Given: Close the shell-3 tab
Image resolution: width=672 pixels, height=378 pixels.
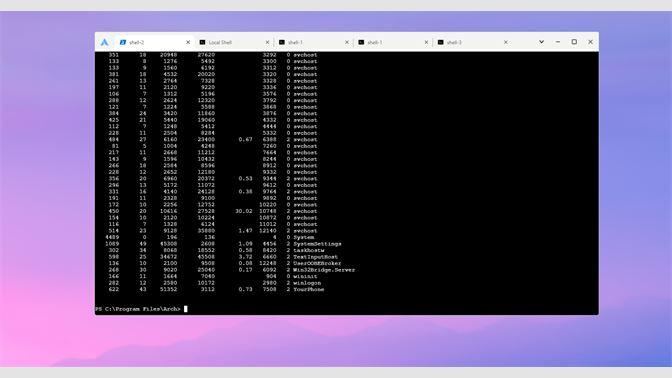Looking at the screenshot, I should point(506,42).
